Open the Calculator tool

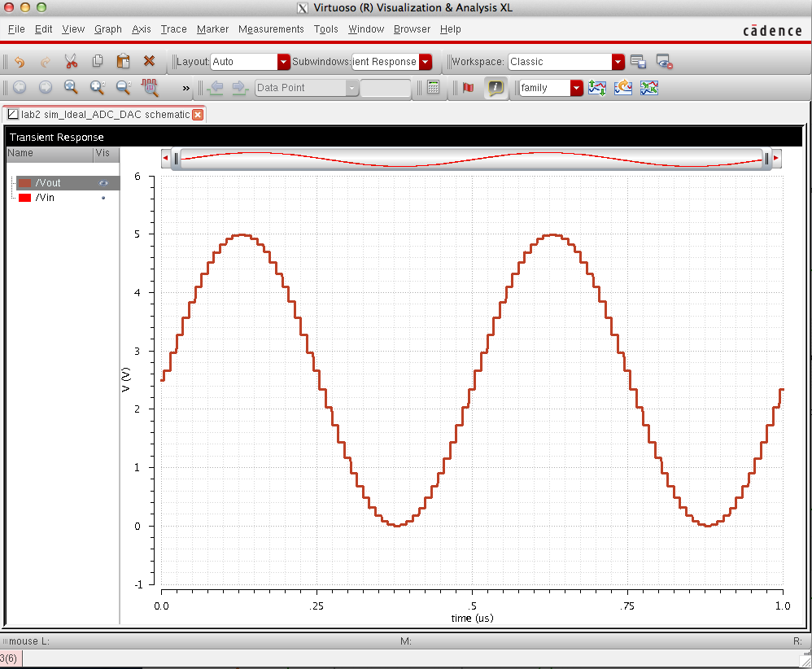(x=433, y=88)
